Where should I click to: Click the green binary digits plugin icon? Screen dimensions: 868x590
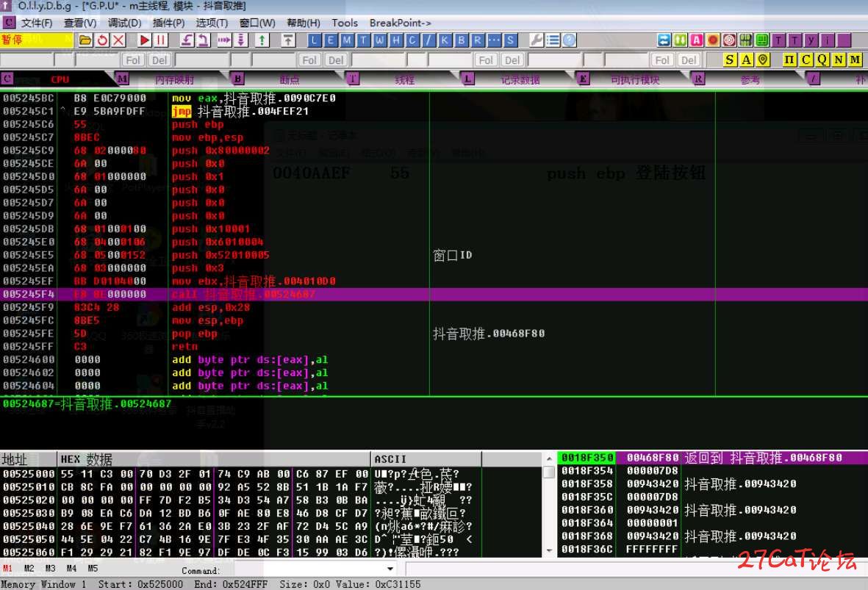click(x=746, y=40)
